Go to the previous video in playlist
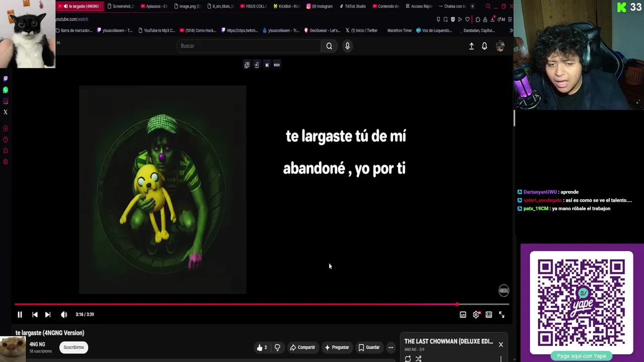Screen dimensions: 644x362 coord(35,315)
